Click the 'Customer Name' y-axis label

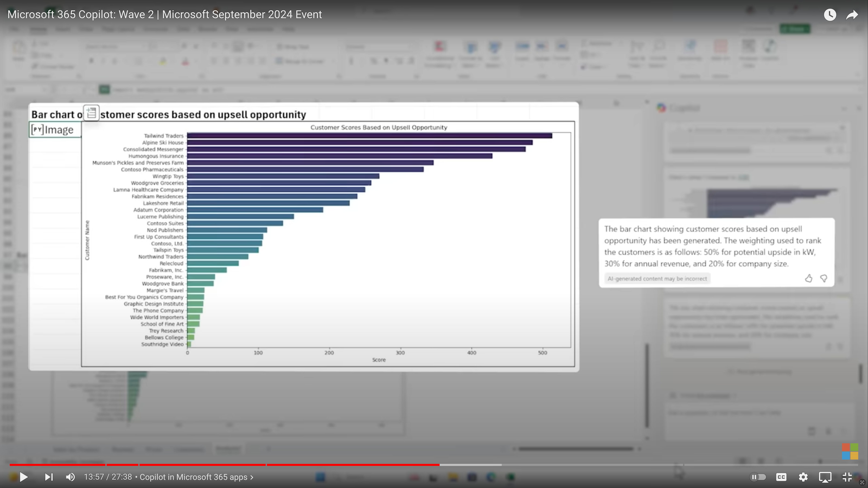[x=87, y=240]
